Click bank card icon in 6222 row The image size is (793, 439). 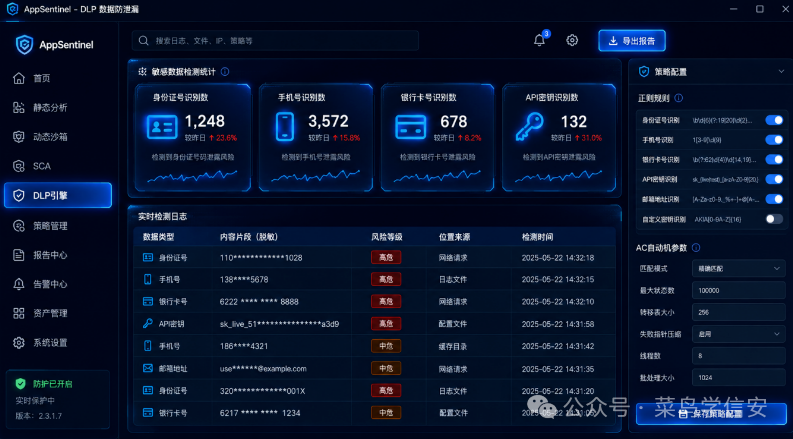148,301
